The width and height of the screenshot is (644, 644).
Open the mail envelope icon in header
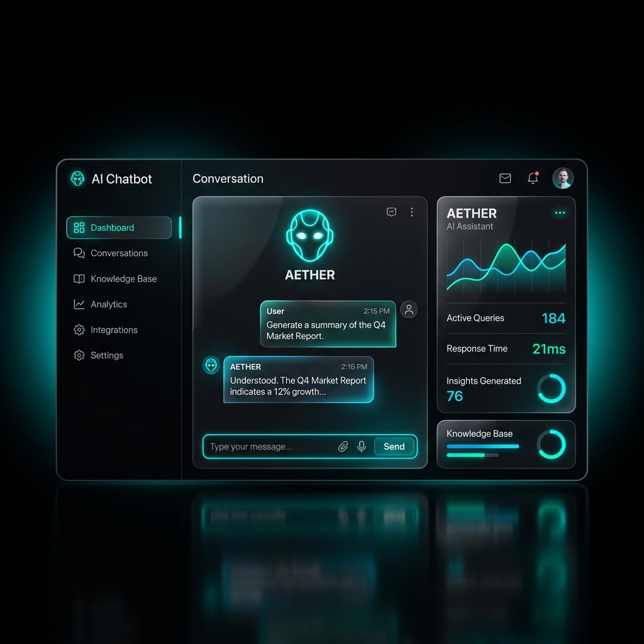505,178
